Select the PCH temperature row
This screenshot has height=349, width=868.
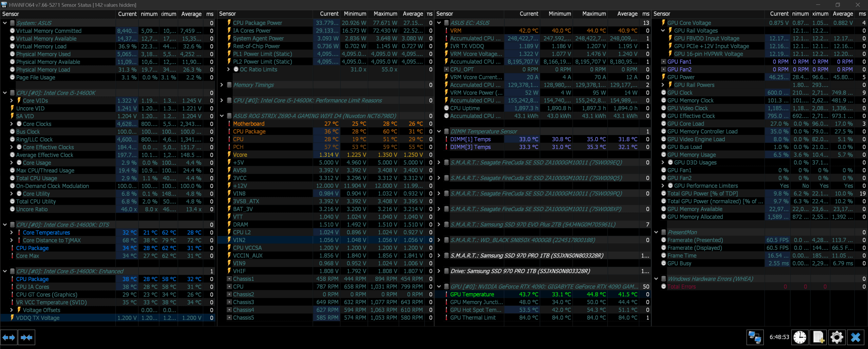click(326, 147)
